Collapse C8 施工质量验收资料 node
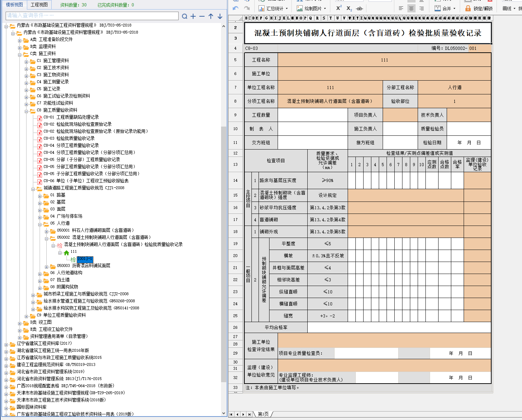Screen dimensions: 522x420 27,111
